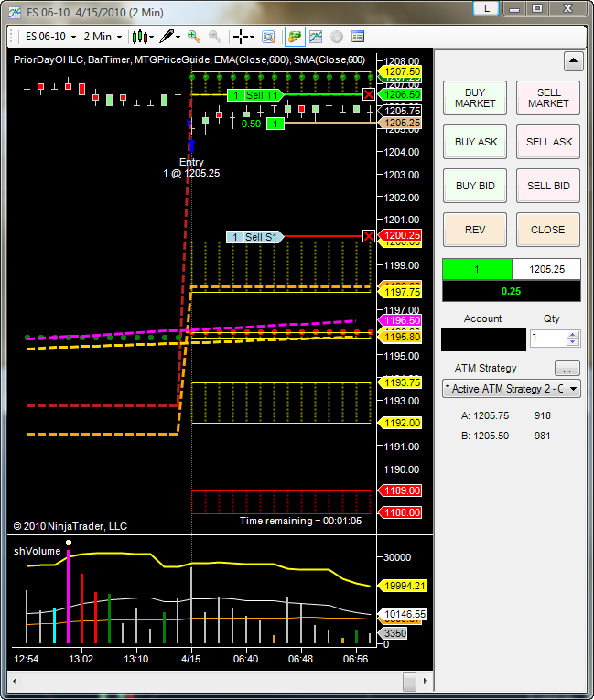Open ATM Strategy ellipsis button
Screen dimensions: 594x700
(567, 369)
